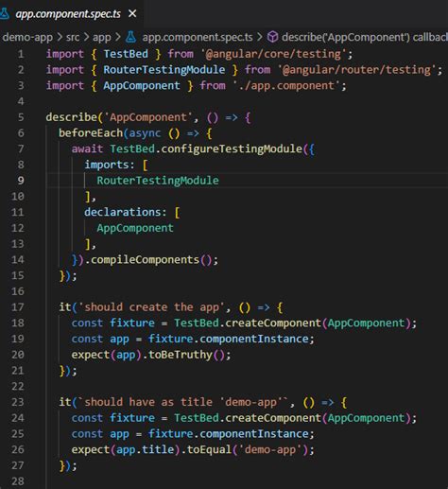Screen dimensions: 448x489
Task: Click line number 9 in the gutter
Action: coord(21,181)
